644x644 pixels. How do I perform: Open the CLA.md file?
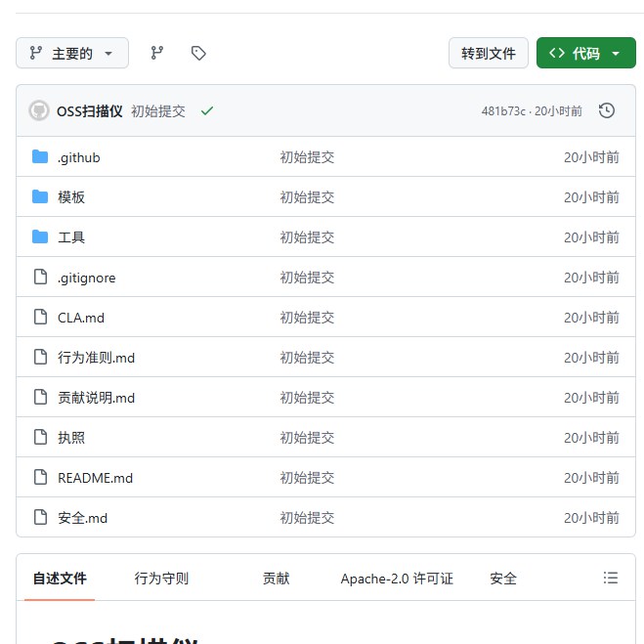[x=81, y=318]
